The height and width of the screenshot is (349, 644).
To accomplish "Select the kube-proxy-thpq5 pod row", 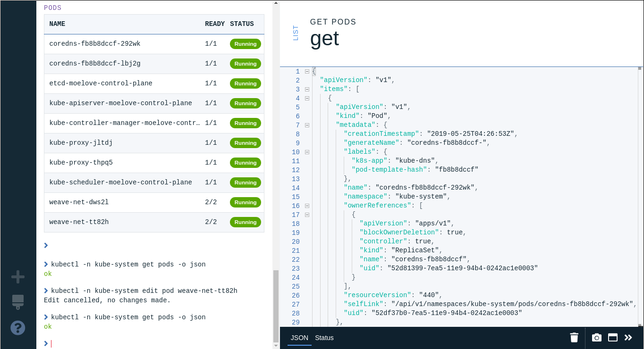I will tap(81, 163).
